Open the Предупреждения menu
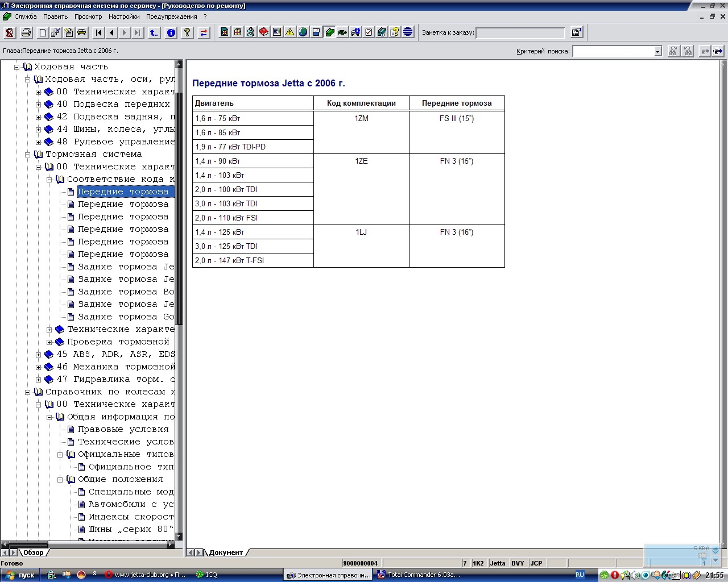Image resolution: width=728 pixels, height=582 pixels. (x=172, y=16)
